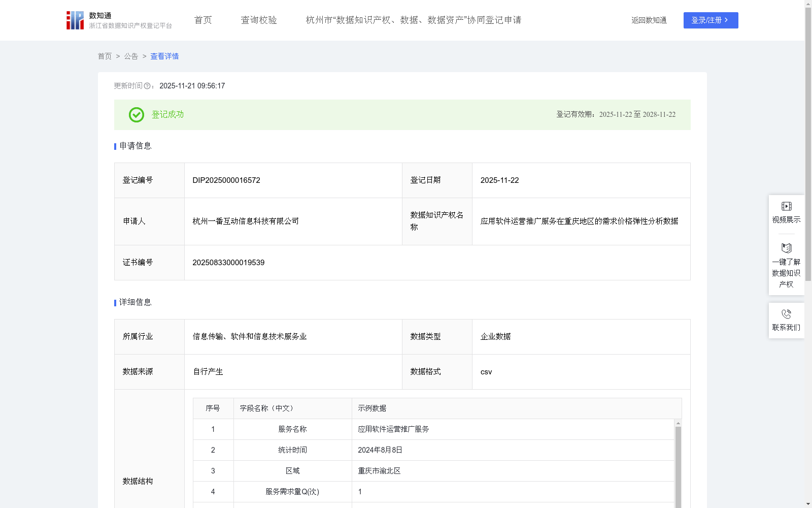The height and width of the screenshot is (508, 812).
Task: Navigate to 公告 via the breadcrumb
Action: (x=131, y=56)
